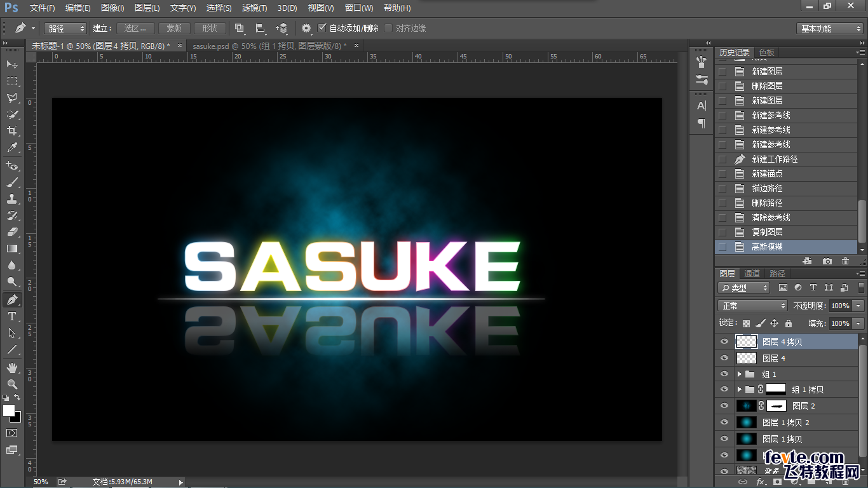Toggle Align Edges checkbox
Image resolution: width=868 pixels, height=488 pixels.
[x=388, y=28]
